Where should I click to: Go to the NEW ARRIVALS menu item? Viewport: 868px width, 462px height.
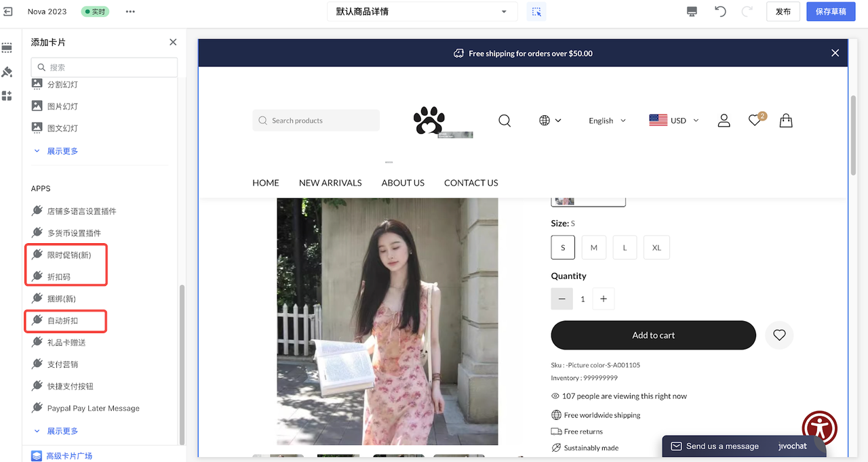tap(330, 182)
